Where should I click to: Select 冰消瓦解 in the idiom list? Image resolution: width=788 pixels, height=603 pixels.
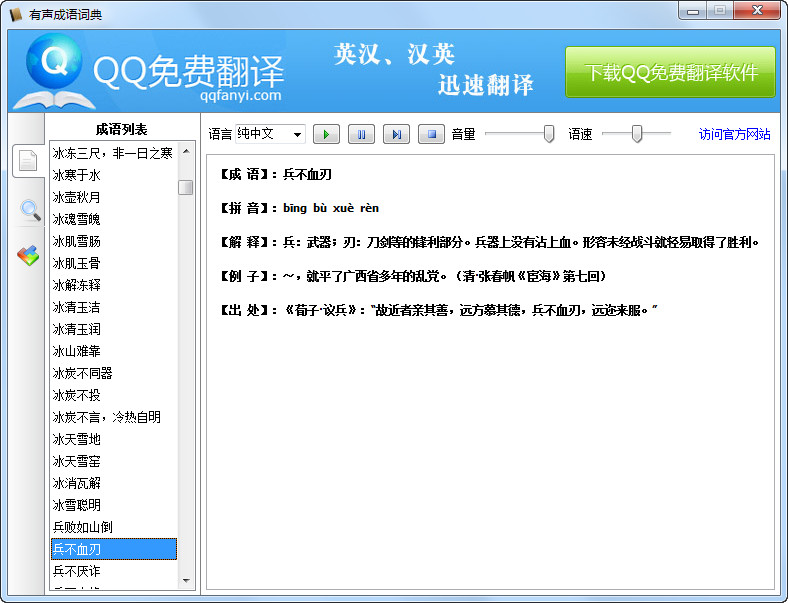(114, 483)
